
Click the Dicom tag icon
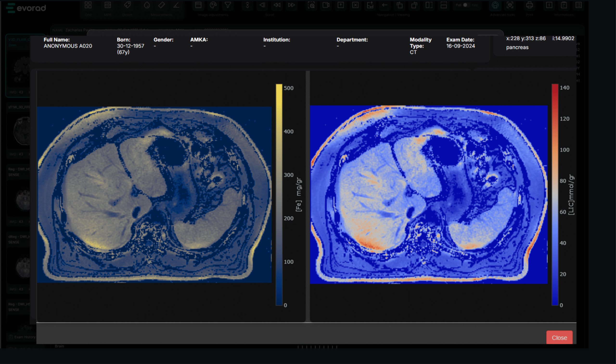pyautogui.click(x=127, y=5)
